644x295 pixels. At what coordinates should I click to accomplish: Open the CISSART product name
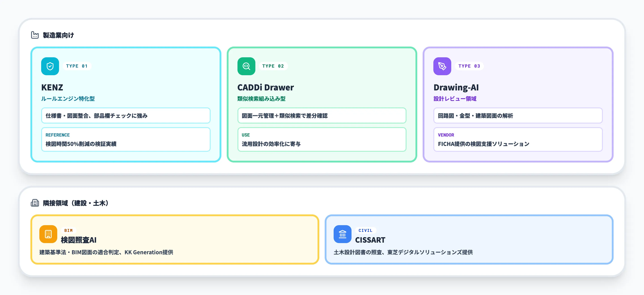[371, 240]
